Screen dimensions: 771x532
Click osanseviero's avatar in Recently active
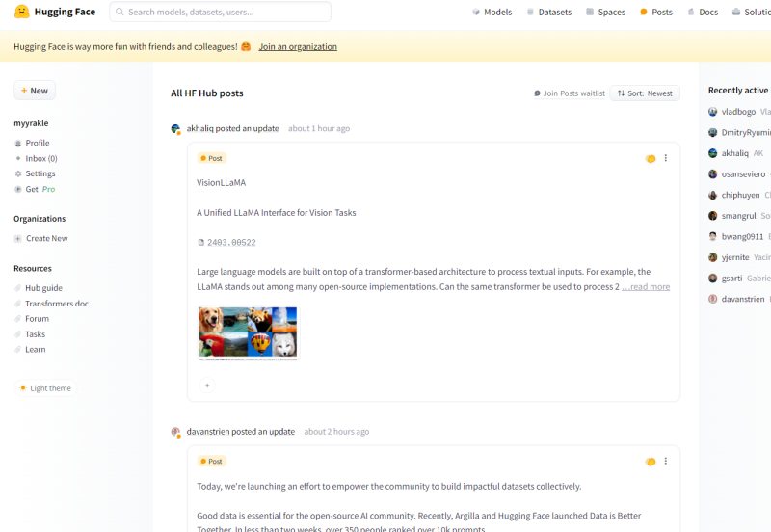point(712,174)
